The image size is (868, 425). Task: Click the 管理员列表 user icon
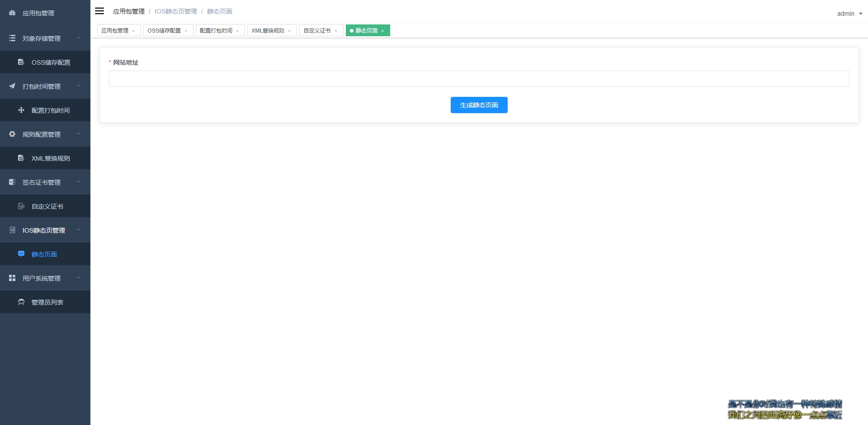tap(21, 302)
